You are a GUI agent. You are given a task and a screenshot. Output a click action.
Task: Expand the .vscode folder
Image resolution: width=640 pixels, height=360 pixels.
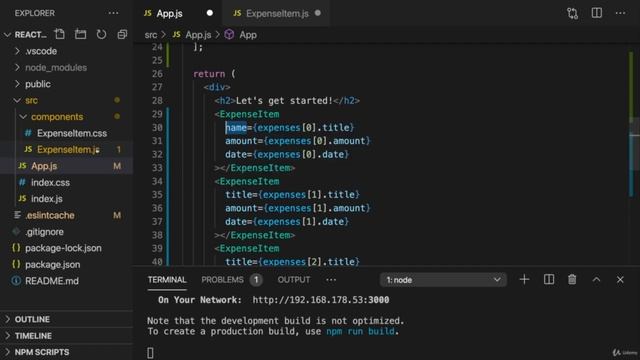(x=66, y=51)
